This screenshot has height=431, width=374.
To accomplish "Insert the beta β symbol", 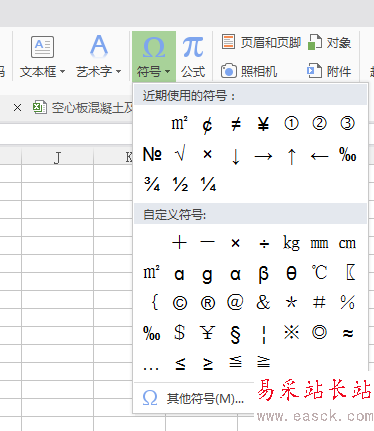I will point(263,274).
